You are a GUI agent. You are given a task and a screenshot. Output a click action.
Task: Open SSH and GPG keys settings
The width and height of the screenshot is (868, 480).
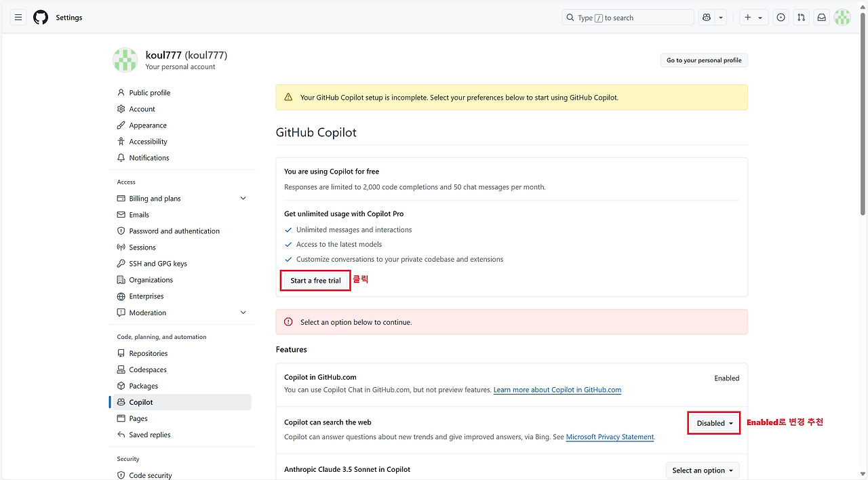coord(151,263)
